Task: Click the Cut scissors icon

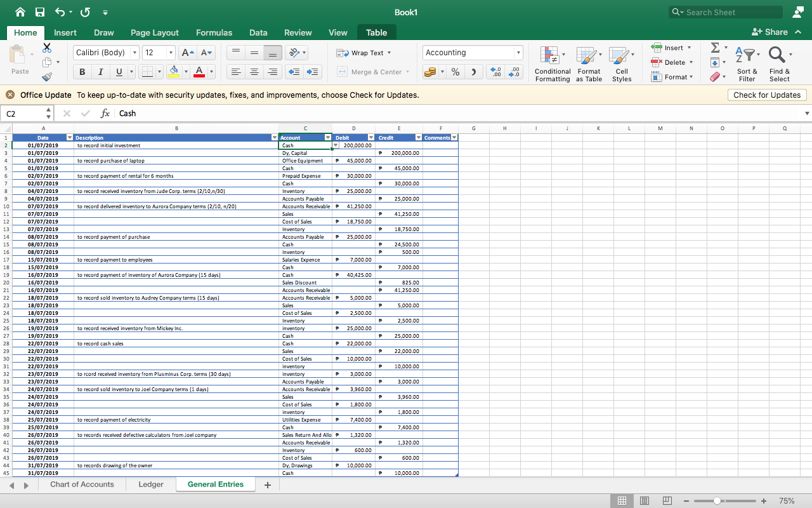Action: point(46,48)
